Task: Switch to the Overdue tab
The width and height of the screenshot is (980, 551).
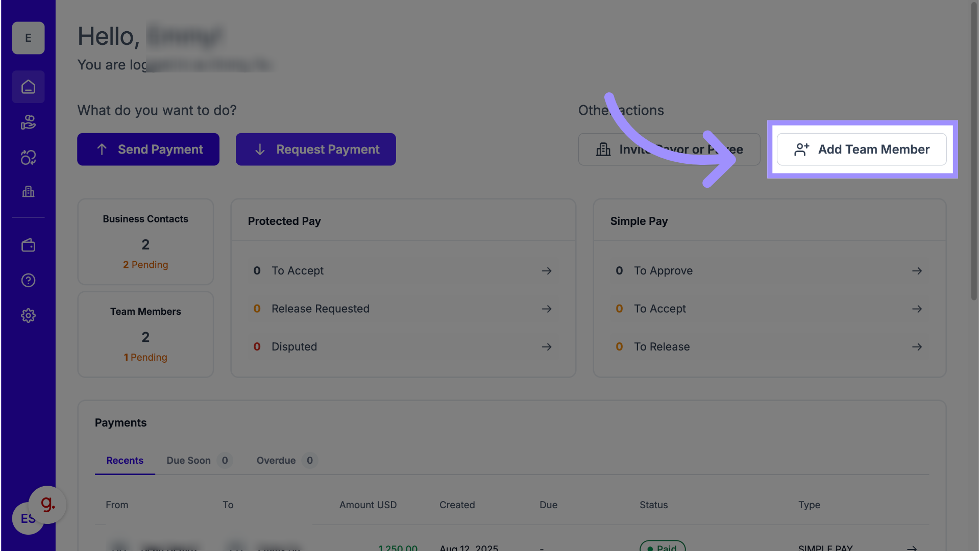Action: click(x=276, y=461)
